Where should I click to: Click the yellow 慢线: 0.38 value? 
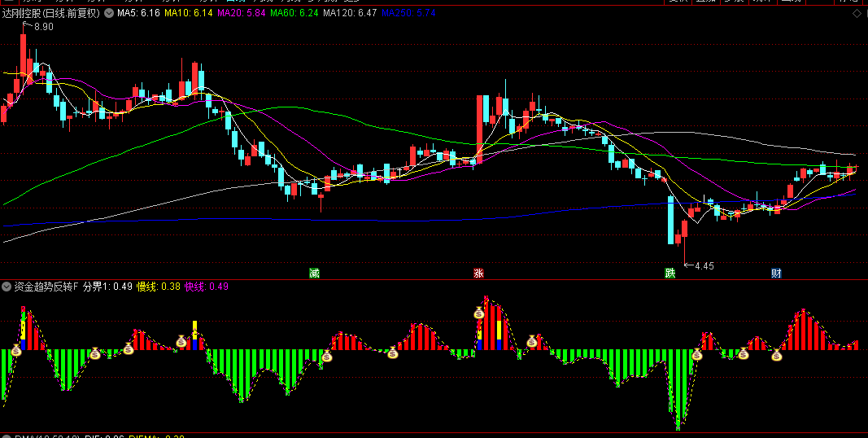(x=159, y=287)
